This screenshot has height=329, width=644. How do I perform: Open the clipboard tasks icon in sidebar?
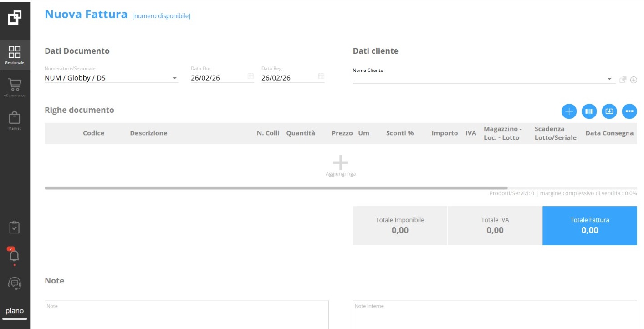[x=15, y=227]
